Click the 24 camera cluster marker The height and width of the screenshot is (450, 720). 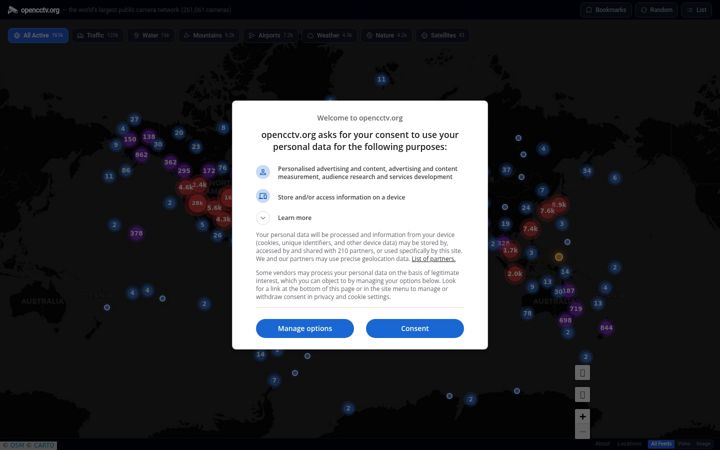pos(526,208)
